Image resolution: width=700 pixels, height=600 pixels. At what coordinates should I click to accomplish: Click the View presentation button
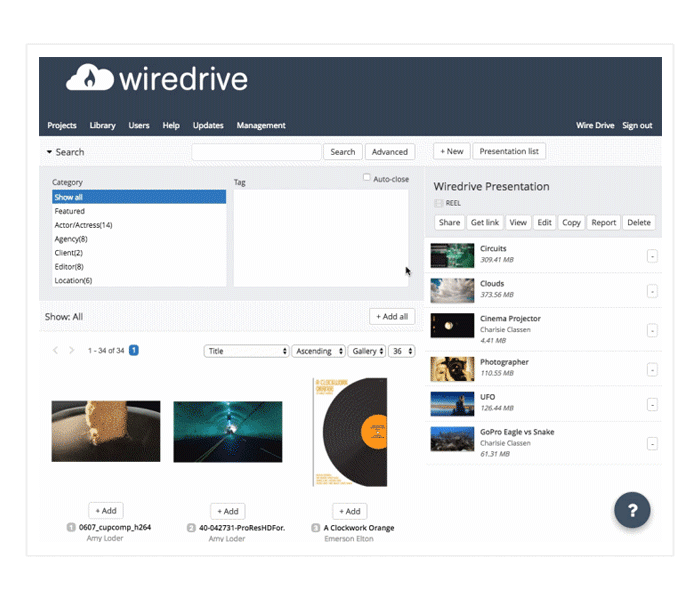click(x=518, y=222)
